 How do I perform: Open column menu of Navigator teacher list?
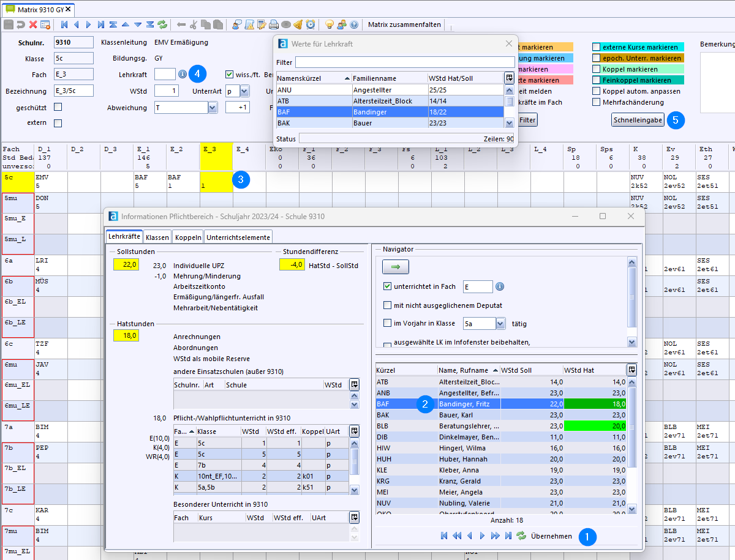tap(631, 370)
